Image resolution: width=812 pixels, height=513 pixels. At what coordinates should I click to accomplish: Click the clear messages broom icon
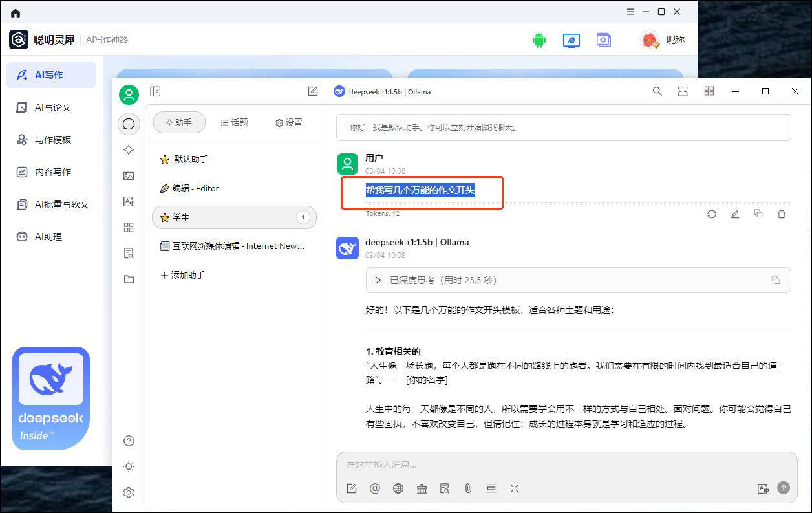coord(422,488)
